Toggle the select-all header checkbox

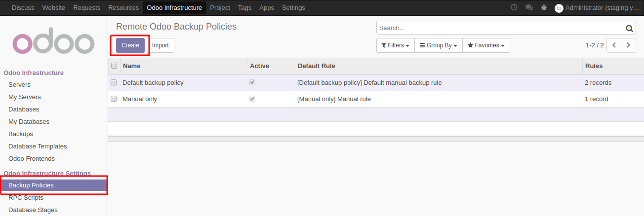tap(114, 66)
